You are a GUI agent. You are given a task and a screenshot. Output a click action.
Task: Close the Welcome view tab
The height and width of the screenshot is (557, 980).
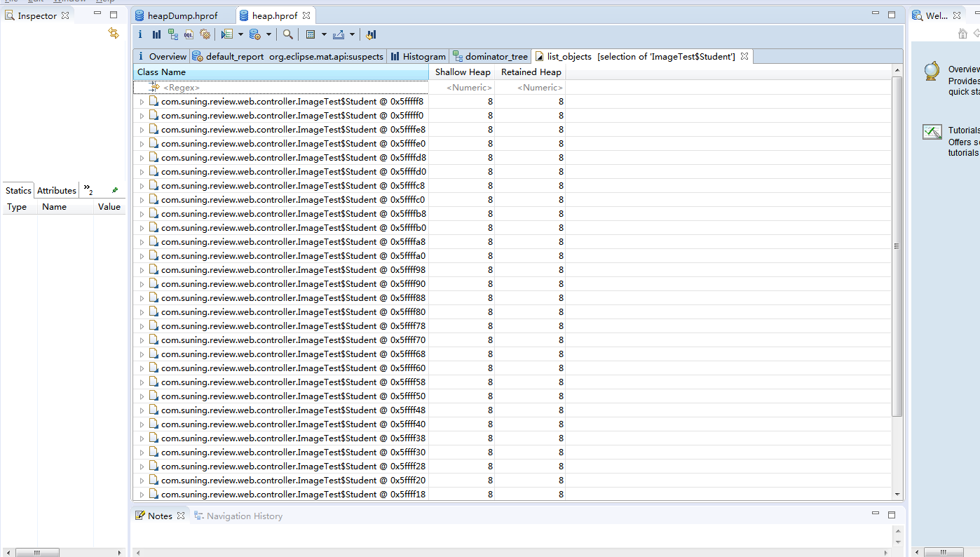coord(956,15)
